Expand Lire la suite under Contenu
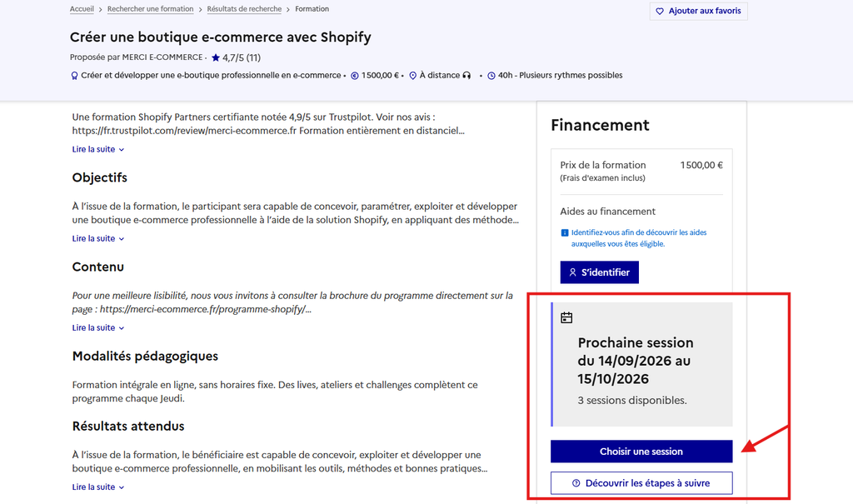This screenshot has width=853, height=504. 98,327
